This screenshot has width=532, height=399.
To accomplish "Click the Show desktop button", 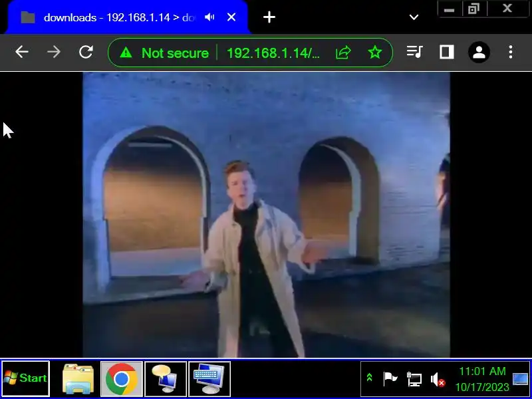I will point(521,378).
